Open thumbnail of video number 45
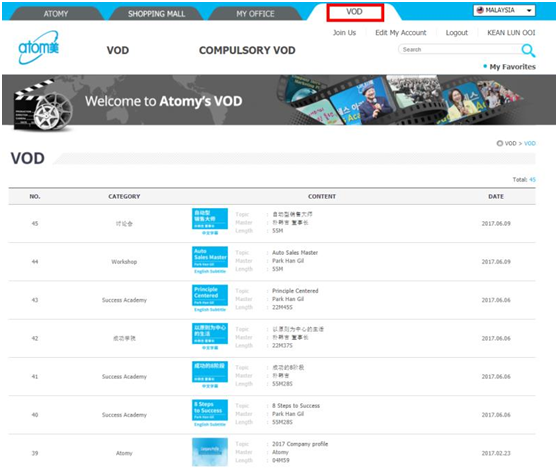558x474 pixels. pyautogui.click(x=210, y=222)
